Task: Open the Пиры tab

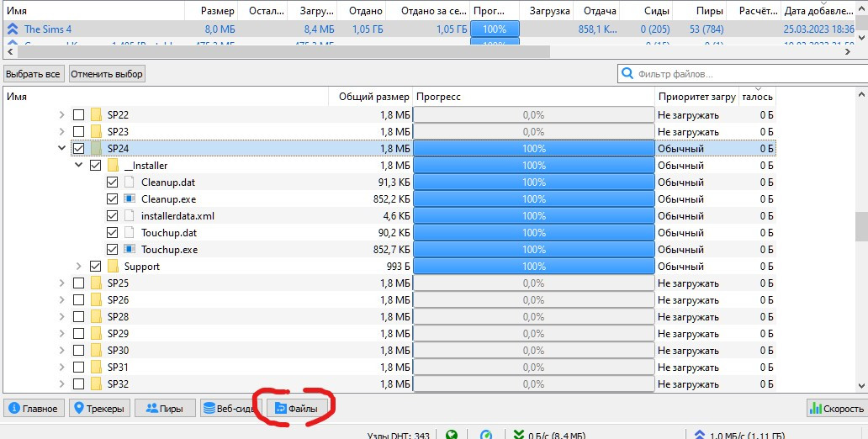Action: tap(165, 409)
